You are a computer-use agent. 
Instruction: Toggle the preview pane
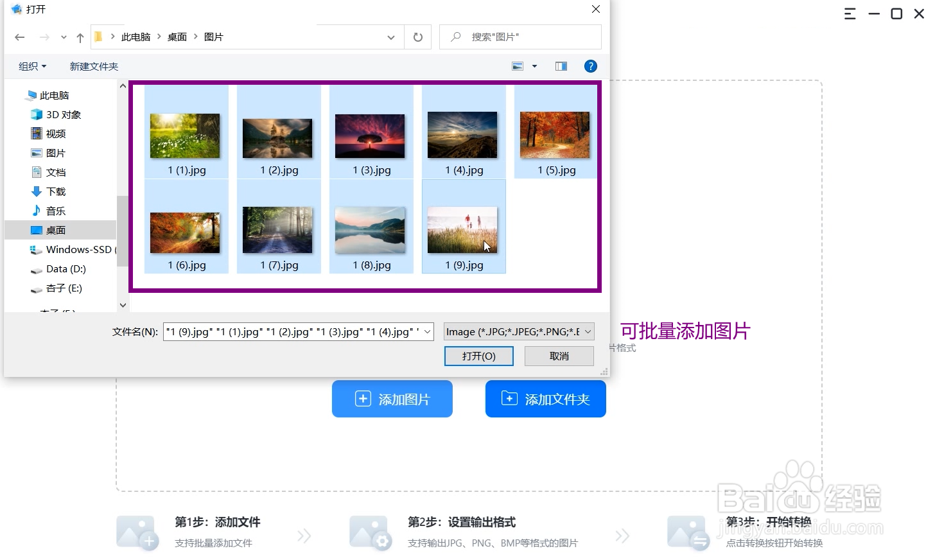(561, 66)
